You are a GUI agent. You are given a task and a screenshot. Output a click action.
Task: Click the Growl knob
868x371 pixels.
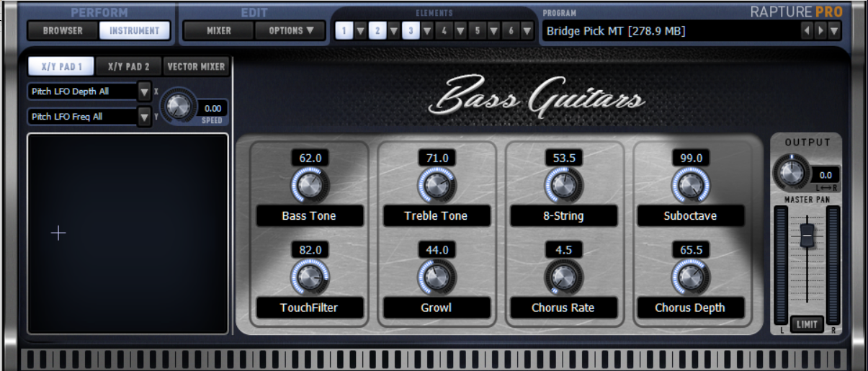tap(436, 277)
